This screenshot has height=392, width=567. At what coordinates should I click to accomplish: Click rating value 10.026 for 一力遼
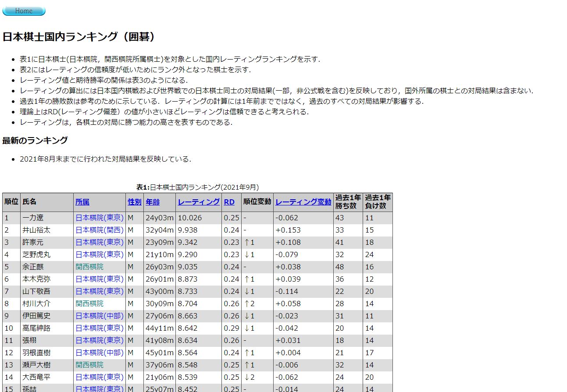[x=190, y=218]
